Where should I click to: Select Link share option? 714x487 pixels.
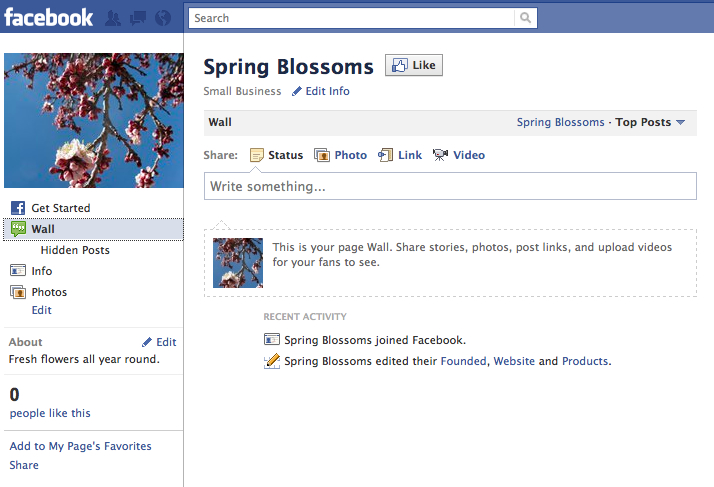[400, 155]
